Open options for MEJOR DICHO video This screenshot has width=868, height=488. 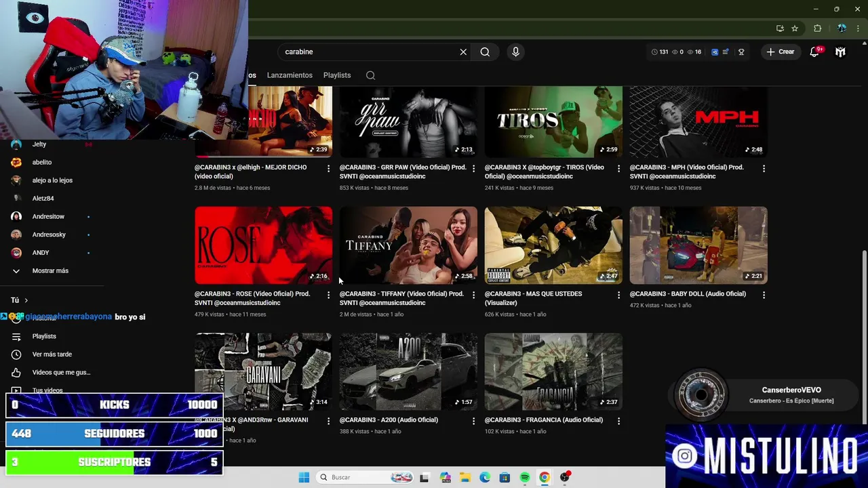(328, 168)
